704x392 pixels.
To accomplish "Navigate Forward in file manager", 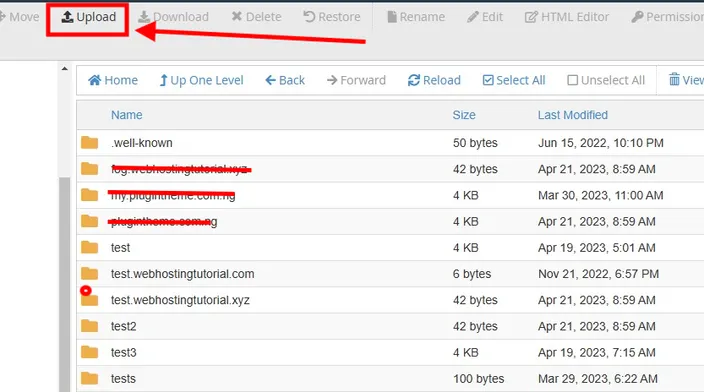I will 356,80.
